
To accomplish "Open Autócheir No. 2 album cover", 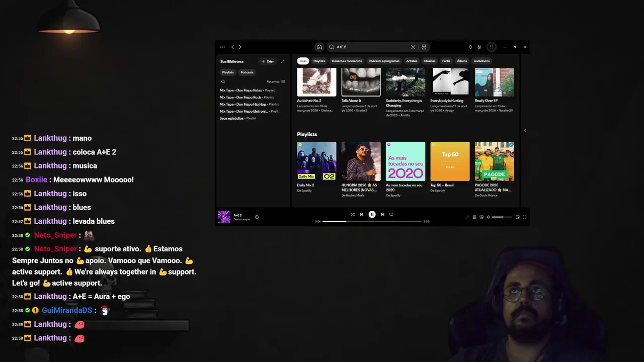I will [x=316, y=82].
